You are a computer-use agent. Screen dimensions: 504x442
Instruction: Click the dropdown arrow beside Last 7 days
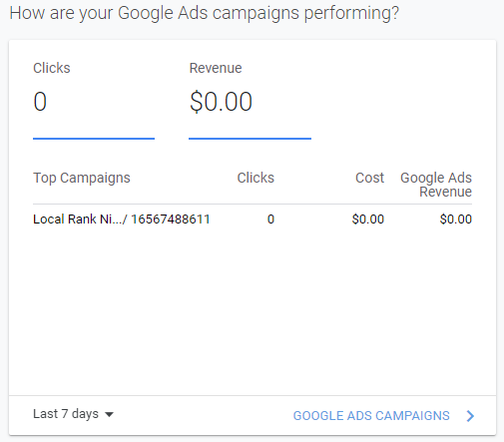click(x=109, y=415)
